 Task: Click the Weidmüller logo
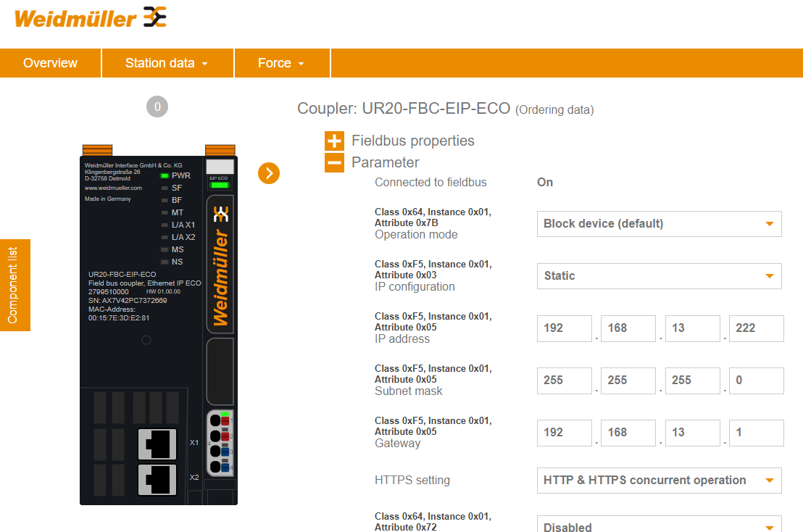91,18
